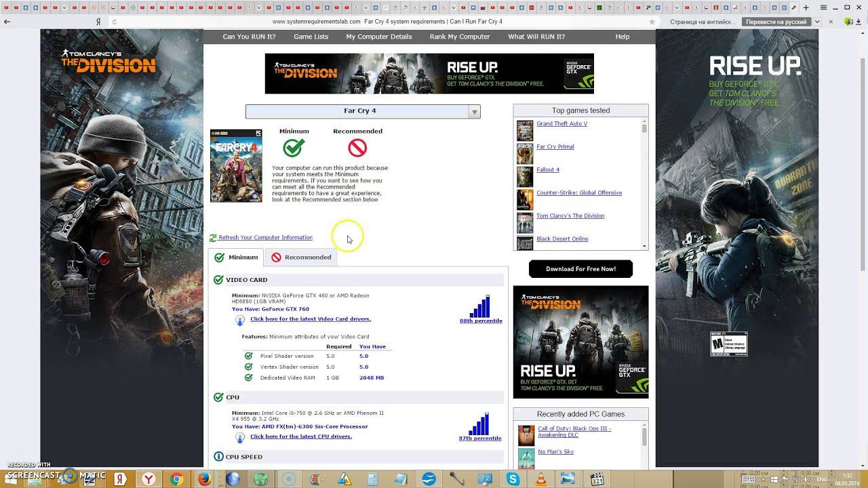
Task: Open the No Man's Sky link
Action: pos(555,452)
